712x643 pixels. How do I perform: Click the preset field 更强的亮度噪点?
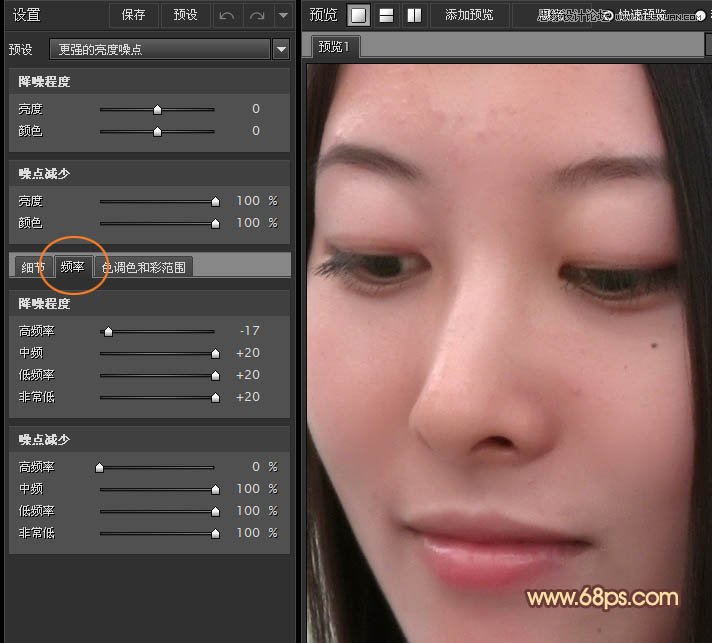(160, 49)
